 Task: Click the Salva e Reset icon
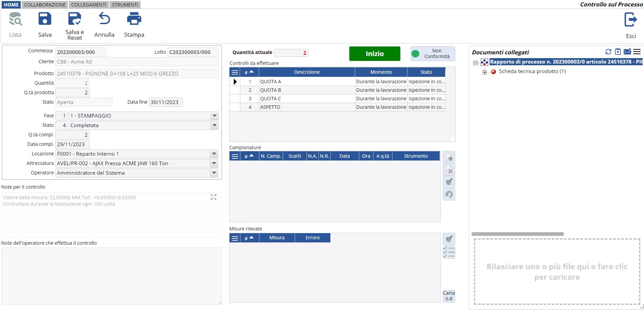(75, 19)
